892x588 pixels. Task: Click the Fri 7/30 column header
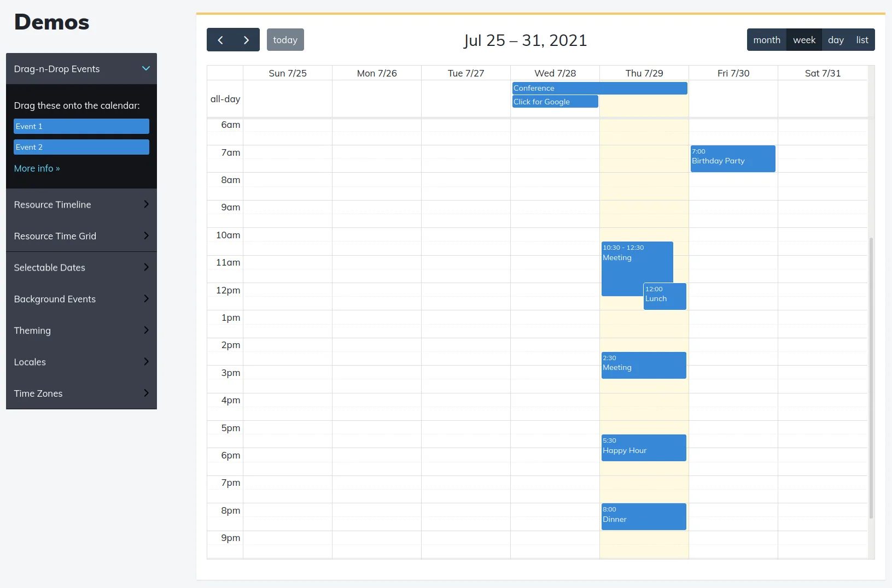click(x=733, y=73)
